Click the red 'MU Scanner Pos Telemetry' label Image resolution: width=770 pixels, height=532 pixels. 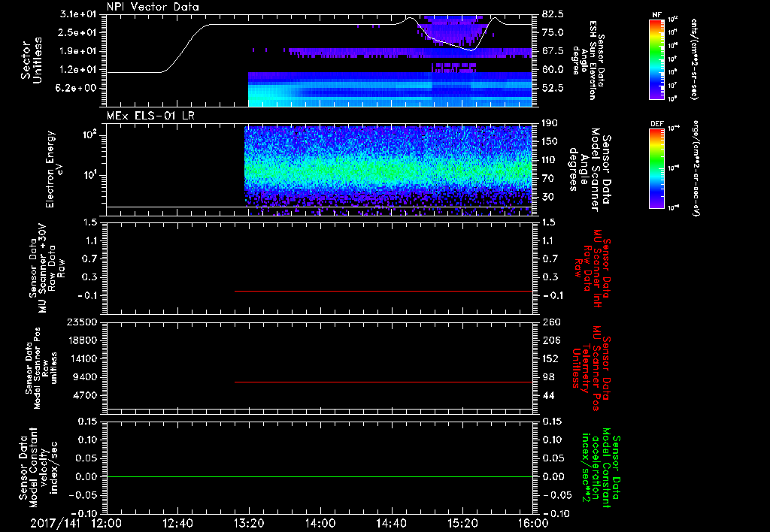[x=591, y=368]
